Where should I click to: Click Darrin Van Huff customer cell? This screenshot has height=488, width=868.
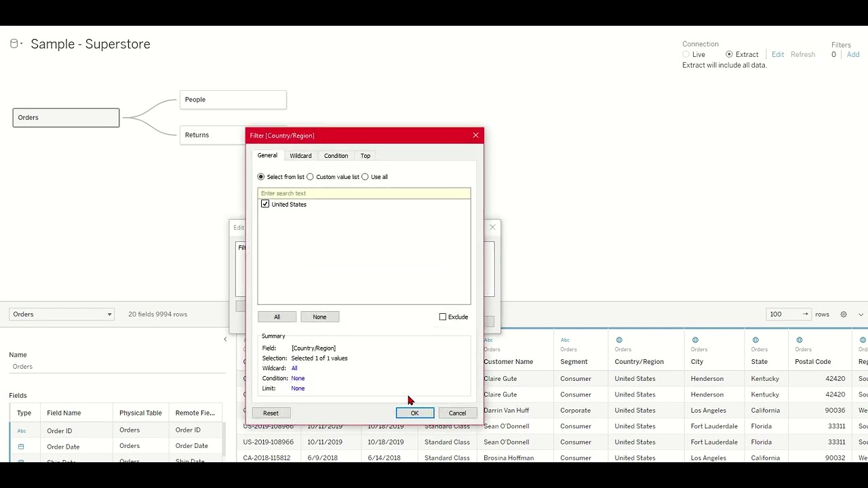(x=506, y=411)
